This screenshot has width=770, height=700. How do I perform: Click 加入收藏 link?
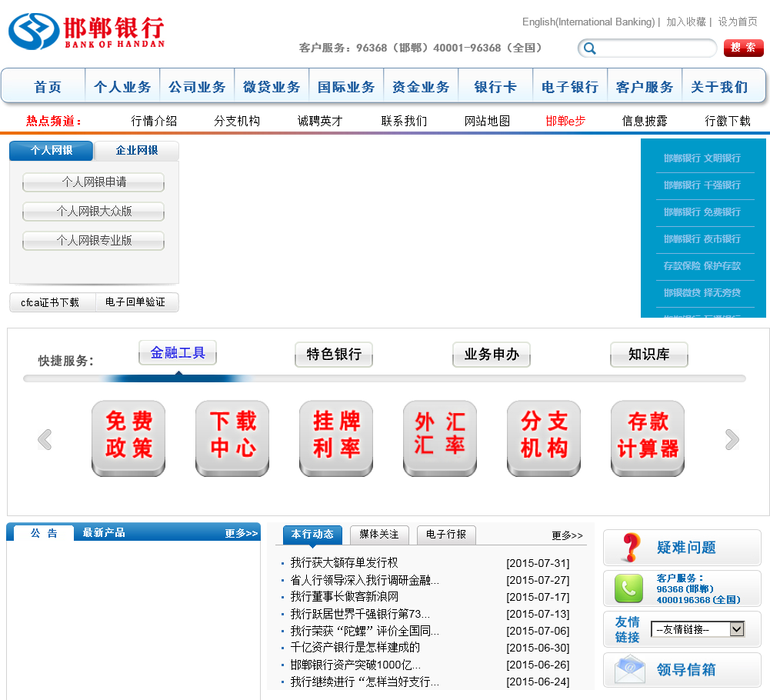tap(686, 22)
